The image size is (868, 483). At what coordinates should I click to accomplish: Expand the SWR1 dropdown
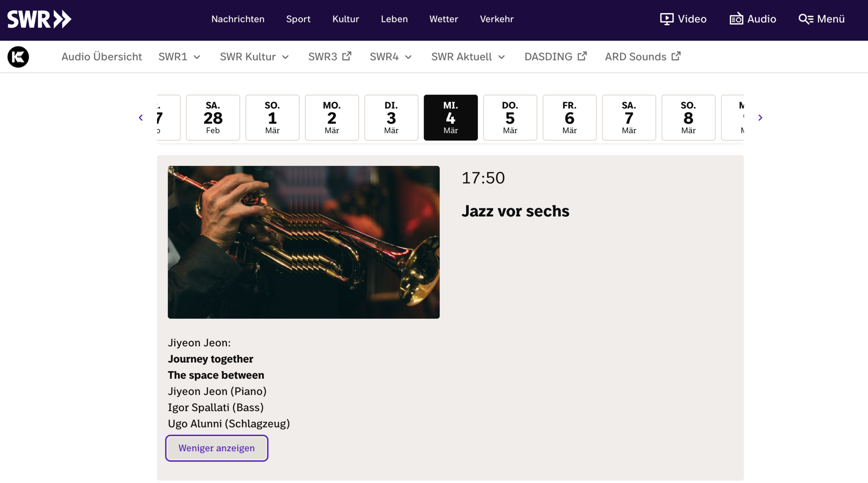click(x=197, y=57)
